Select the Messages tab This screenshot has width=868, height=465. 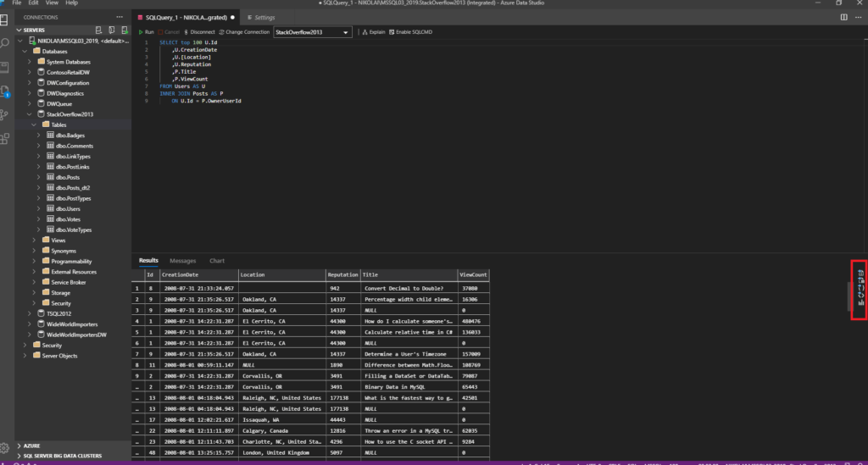click(183, 260)
